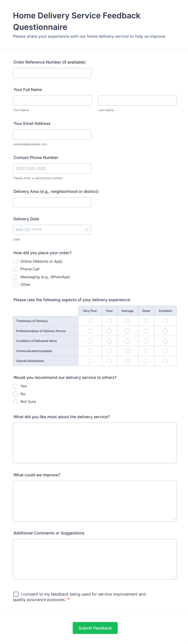Open the Delivery Date calendar picker icon
Screen dimensions: 188x644
click(x=87, y=230)
